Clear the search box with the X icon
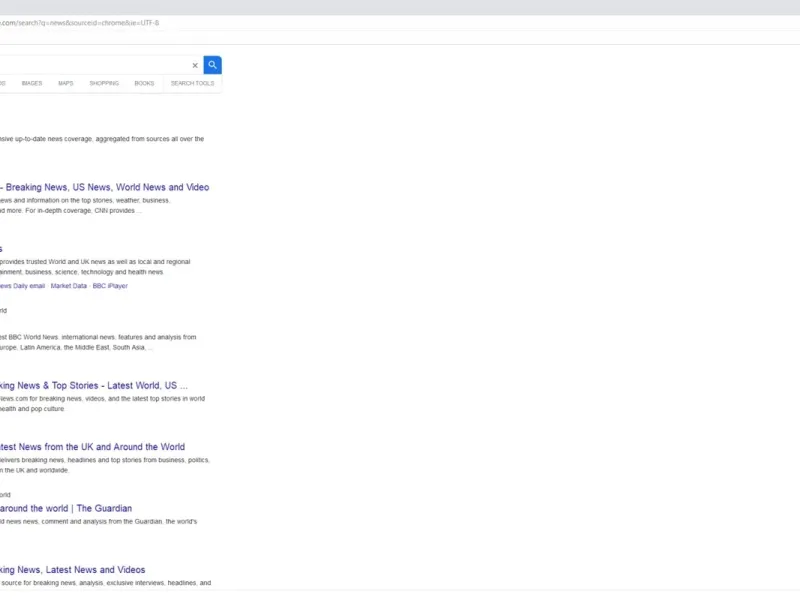 point(195,65)
